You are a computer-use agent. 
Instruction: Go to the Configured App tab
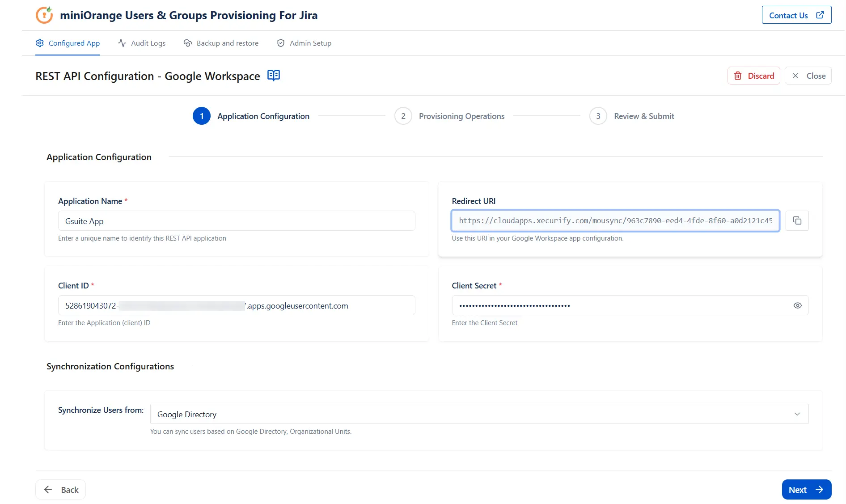coord(68,43)
